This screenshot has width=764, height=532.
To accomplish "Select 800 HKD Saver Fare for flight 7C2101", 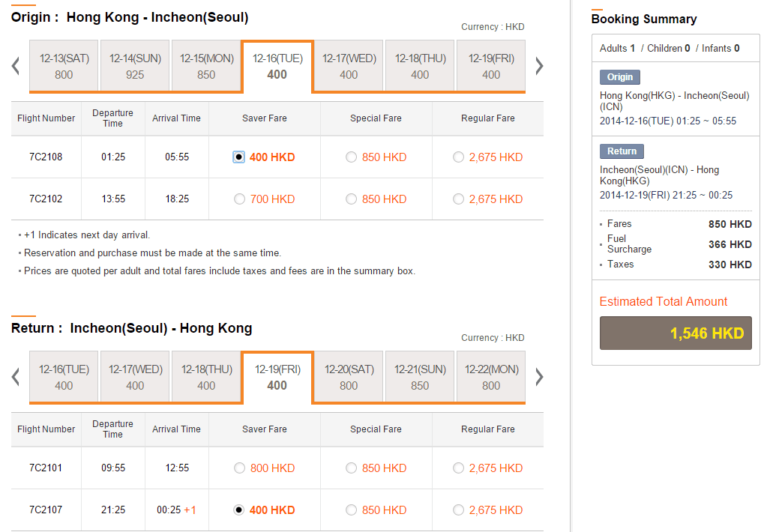I will 240,468.
